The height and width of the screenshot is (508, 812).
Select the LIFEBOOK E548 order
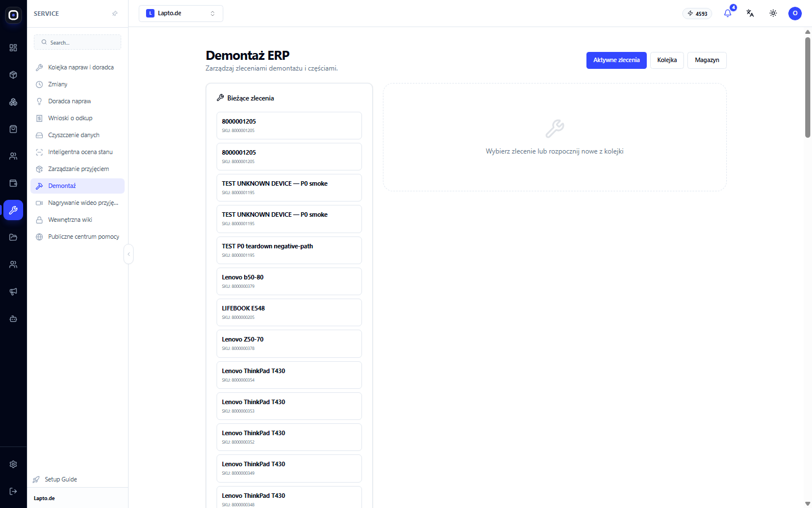pyautogui.click(x=289, y=312)
